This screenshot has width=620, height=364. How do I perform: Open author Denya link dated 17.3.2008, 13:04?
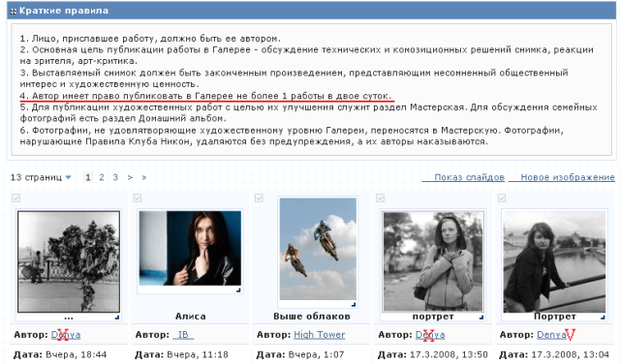pyautogui.click(x=552, y=335)
